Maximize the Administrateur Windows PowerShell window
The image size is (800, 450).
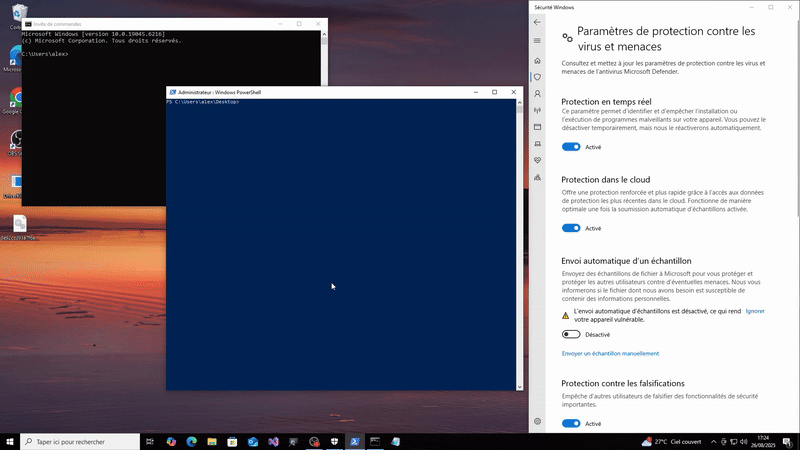(x=494, y=92)
